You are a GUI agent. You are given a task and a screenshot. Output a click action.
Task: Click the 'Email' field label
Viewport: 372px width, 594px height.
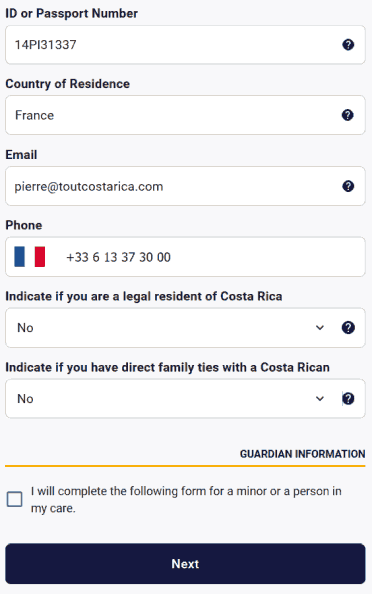point(21,155)
